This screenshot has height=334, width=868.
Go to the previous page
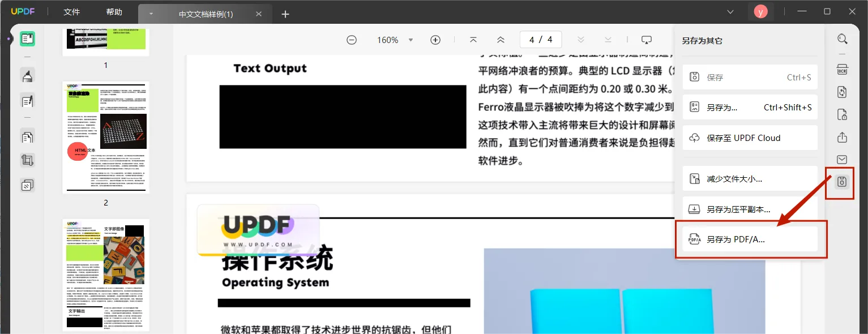tap(501, 40)
